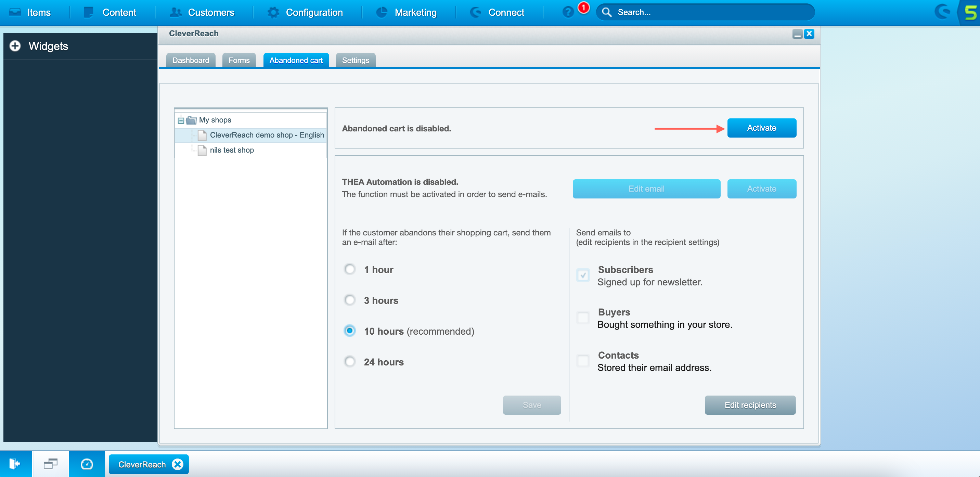Click the Shopware 5 logo icon
This screenshot has height=477, width=980.
(x=970, y=12)
